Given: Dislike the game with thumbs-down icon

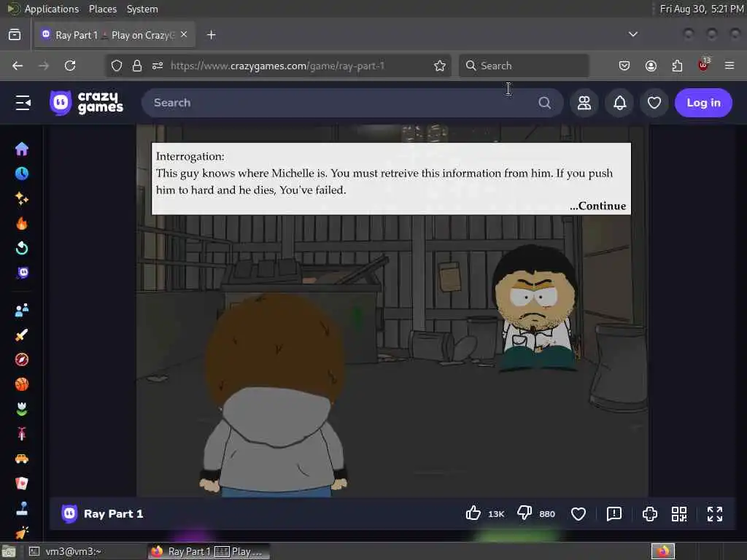Looking at the screenshot, I should pos(525,513).
